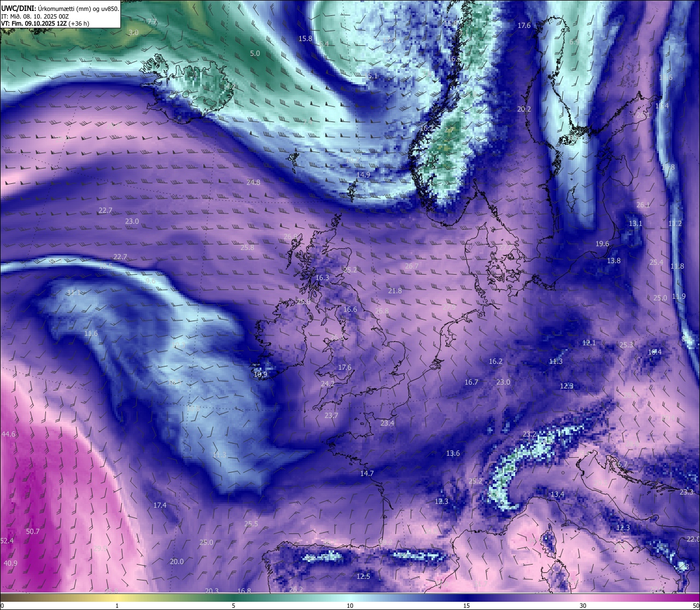The width and height of the screenshot is (700, 610).
Task: Click the map value '20.3'
Action: point(212,591)
